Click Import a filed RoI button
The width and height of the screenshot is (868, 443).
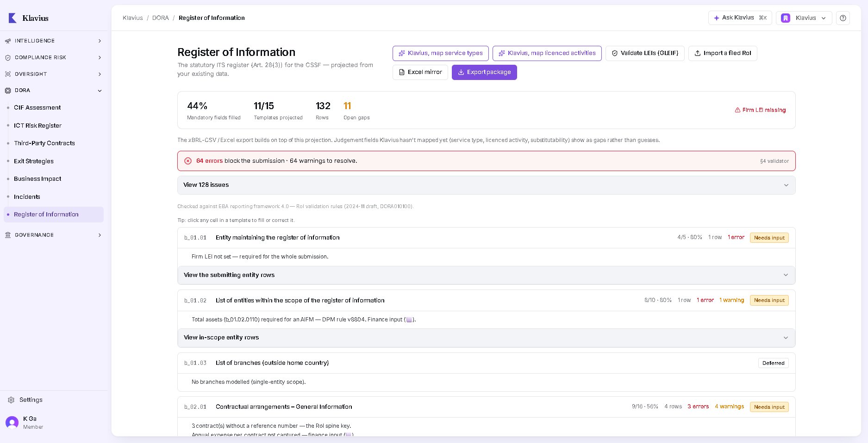[x=723, y=53]
